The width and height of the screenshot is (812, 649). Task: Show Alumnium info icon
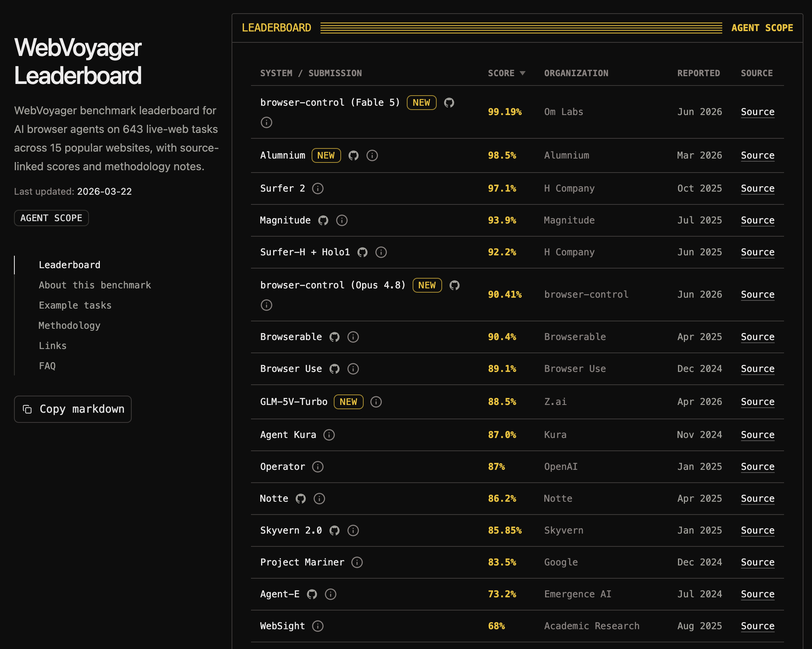pos(372,155)
